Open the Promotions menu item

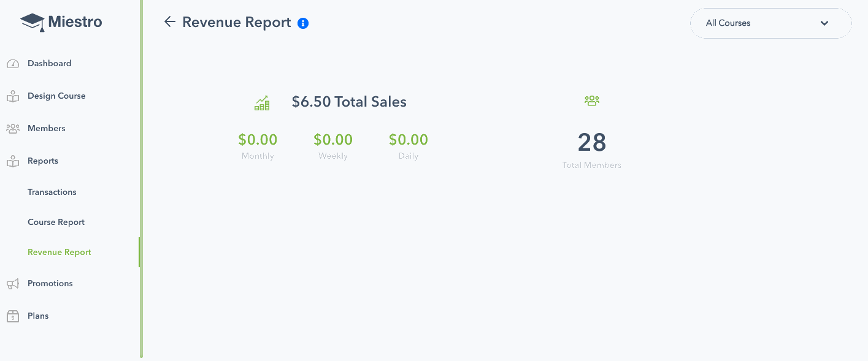tap(50, 284)
